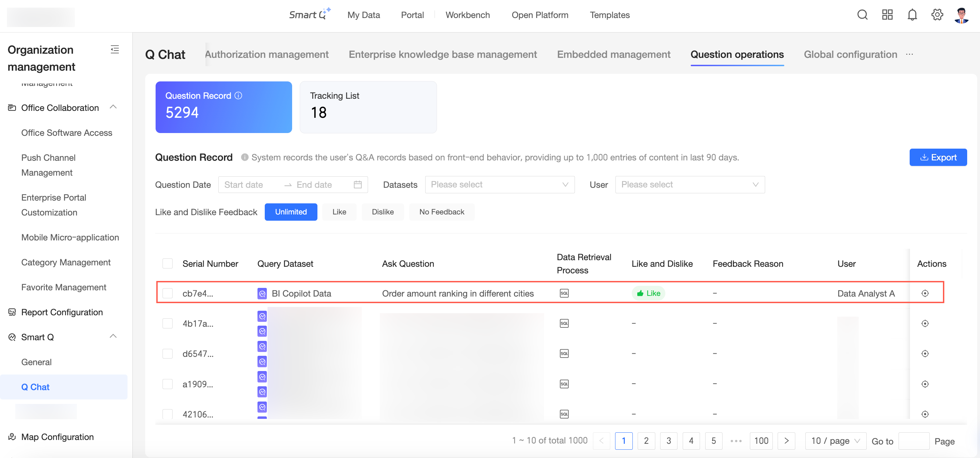Open Enterprise knowledge base management tab
The image size is (980, 458).
[x=443, y=54]
